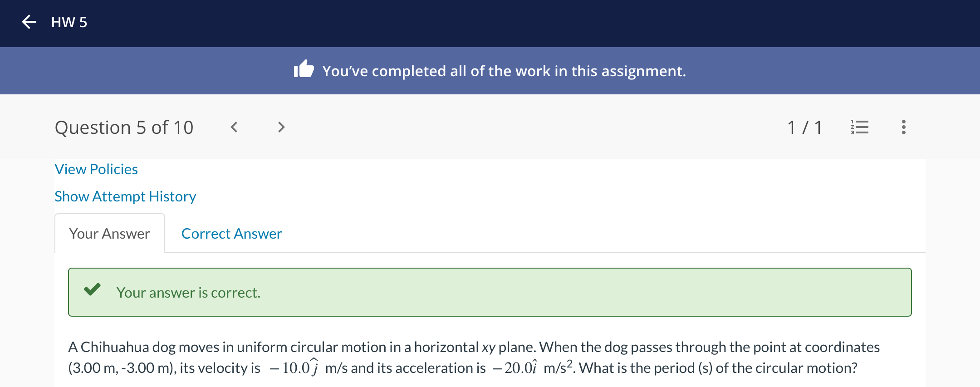The image size is (980, 387).
Task: Switch to the Correct Answer tab
Action: pos(231,234)
